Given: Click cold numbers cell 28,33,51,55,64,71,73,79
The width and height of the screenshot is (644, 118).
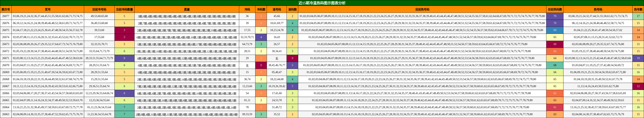Looking at the screenshot, I should (99, 58).
